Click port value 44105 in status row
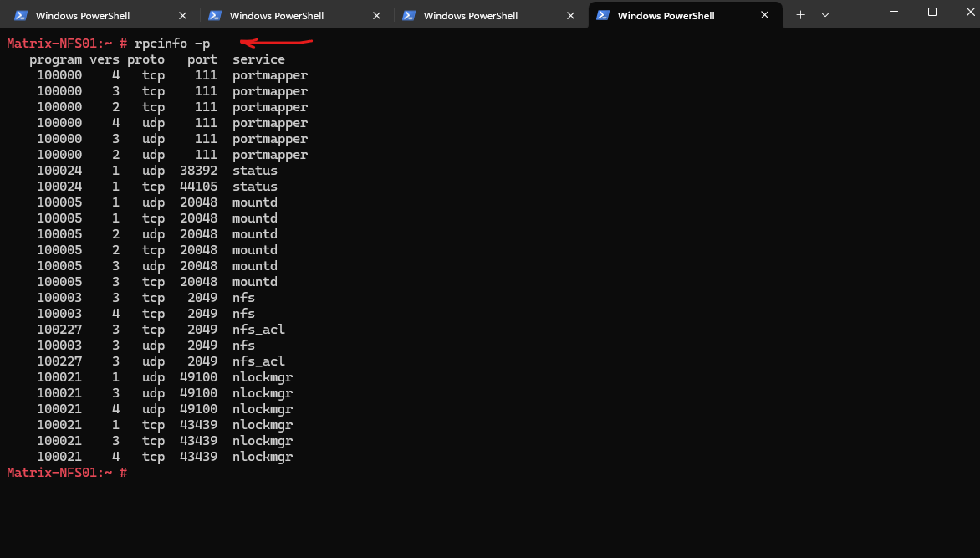This screenshot has height=558, width=980. (199, 187)
